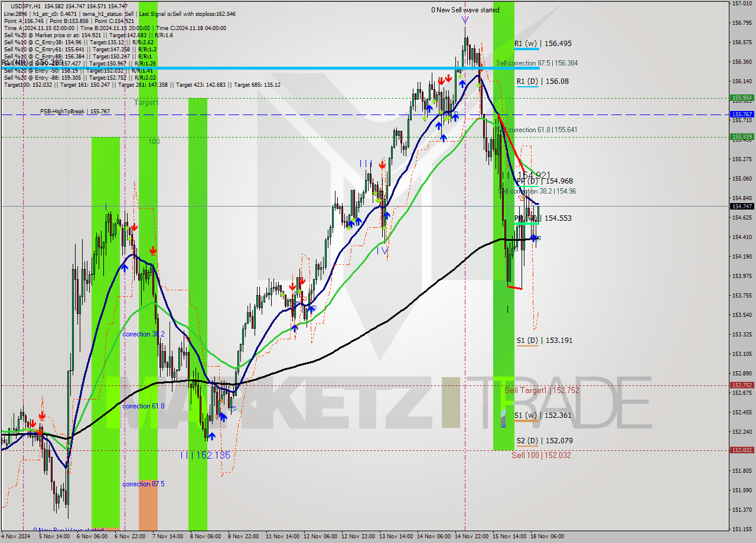
Task: Click the '13 Nov 14:00' time axis label
Action: (x=397, y=537)
